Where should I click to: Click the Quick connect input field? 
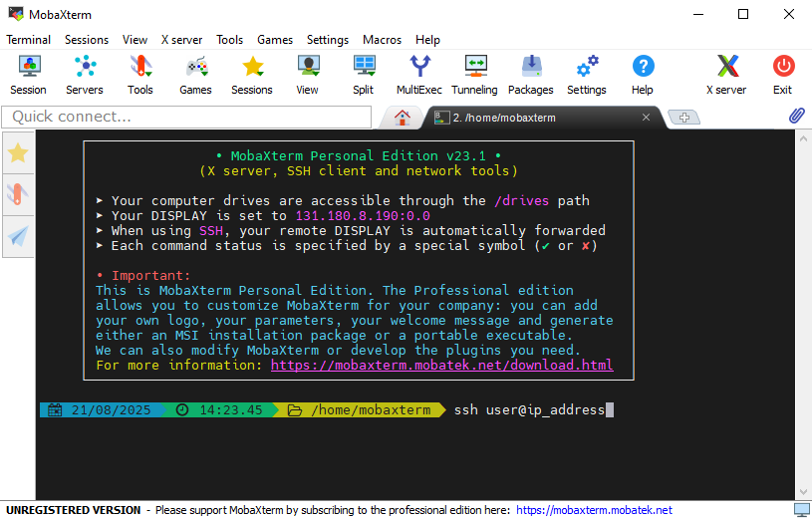click(189, 118)
